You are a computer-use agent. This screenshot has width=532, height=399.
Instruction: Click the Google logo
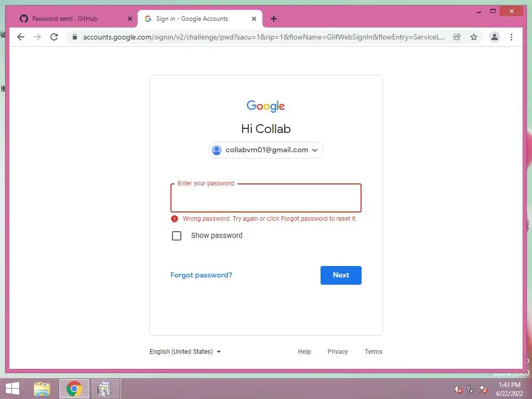click(265, 106)
